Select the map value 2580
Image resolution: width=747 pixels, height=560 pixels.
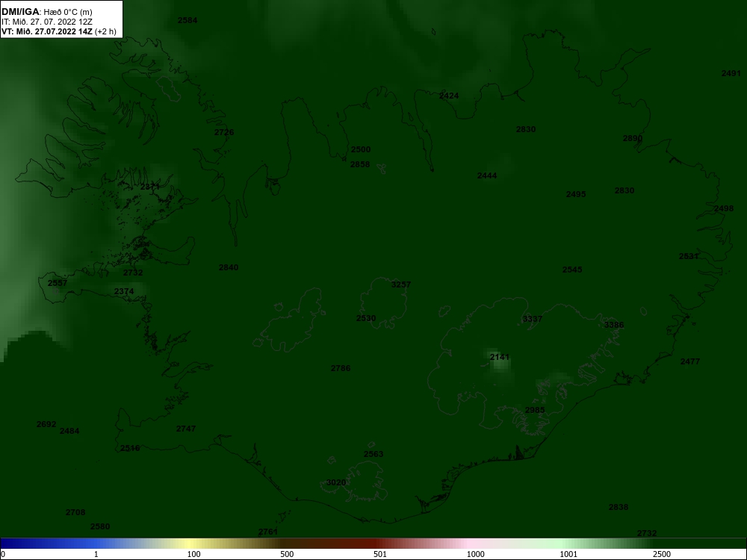(x=100, y=526)
